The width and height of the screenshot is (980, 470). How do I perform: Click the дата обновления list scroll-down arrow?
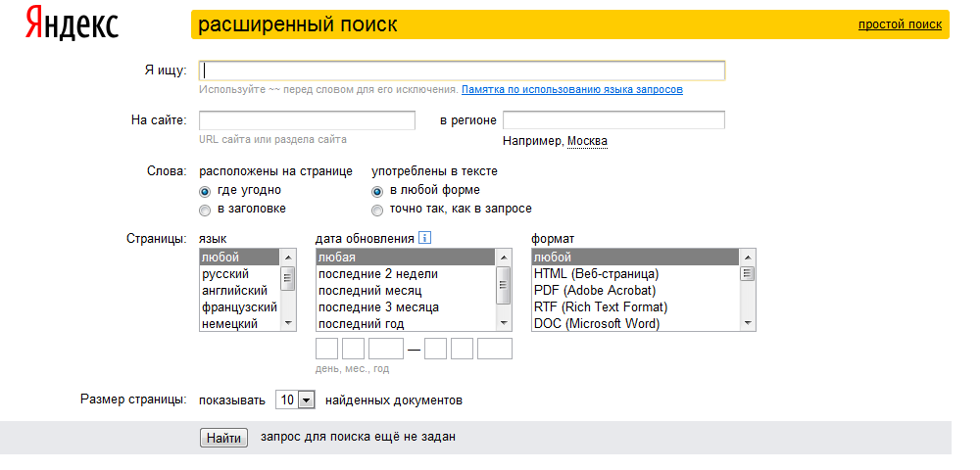tap(504, 323)
